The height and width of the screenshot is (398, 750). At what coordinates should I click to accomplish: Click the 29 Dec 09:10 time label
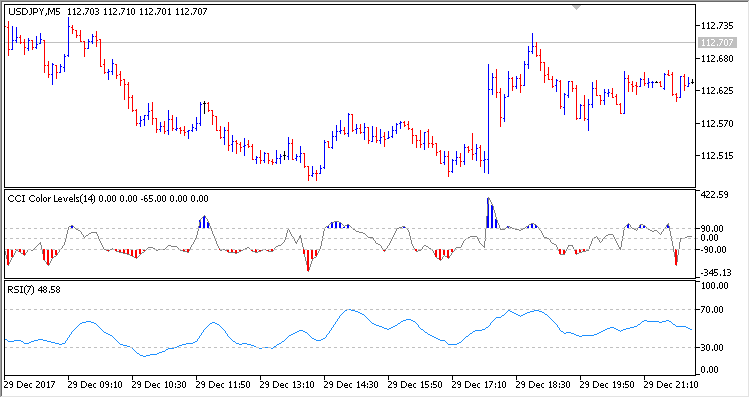95,385
